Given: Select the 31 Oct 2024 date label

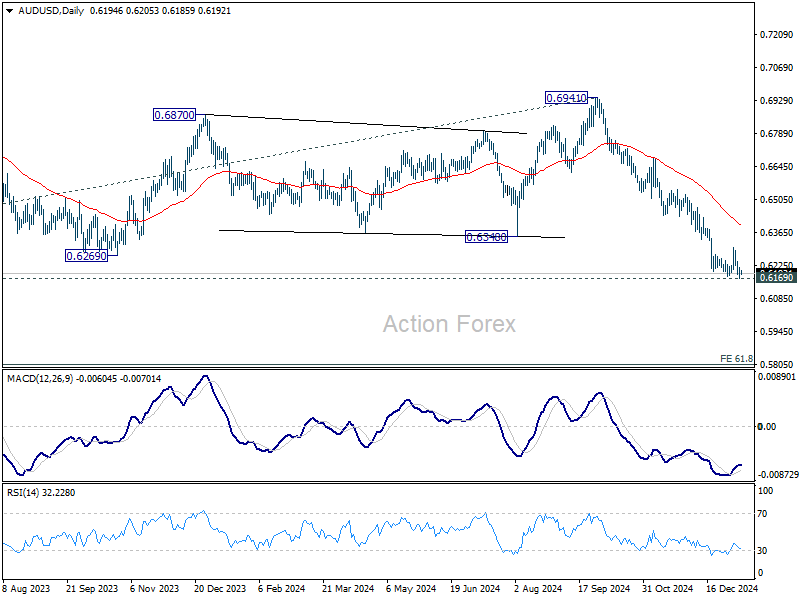Looking at the screenshot, I should [668, 588].
